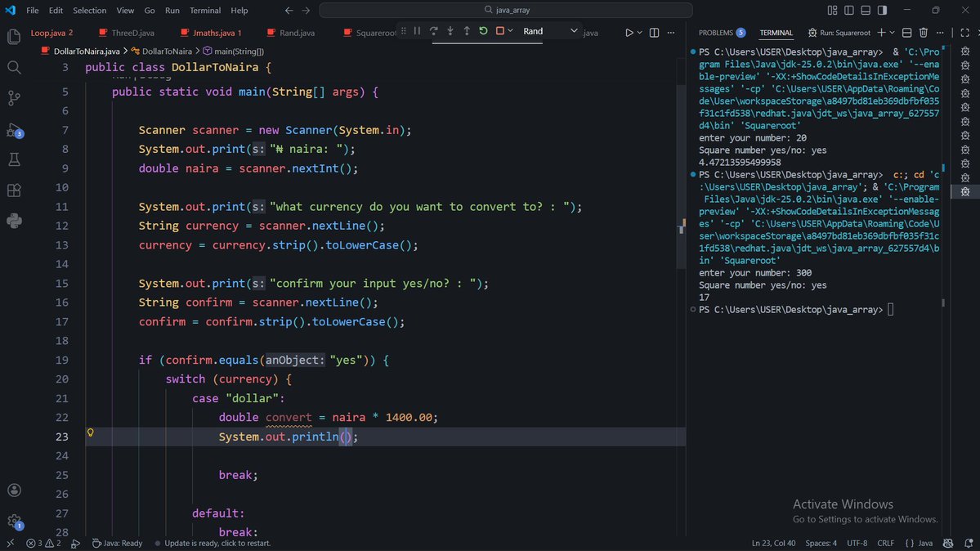Toggle the primary side bar
Screen dimensions: 980x551
(848, 10)
